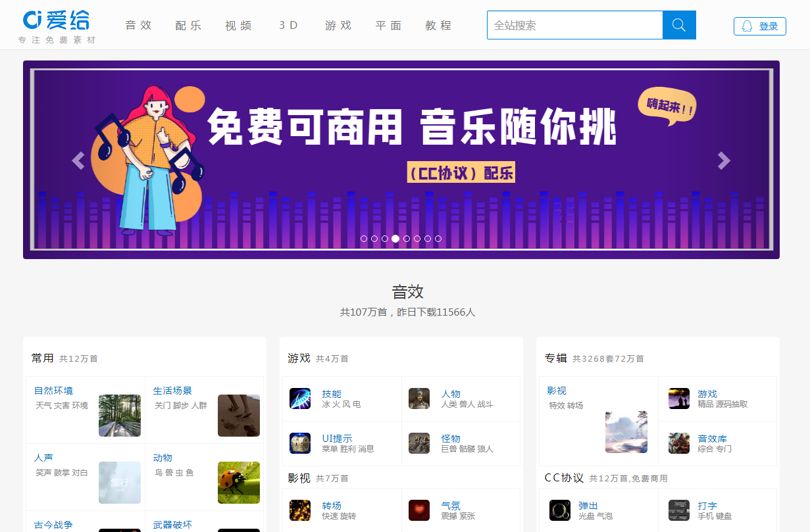
Task: Click the 人物 character icon
Action: coord(419,399)
